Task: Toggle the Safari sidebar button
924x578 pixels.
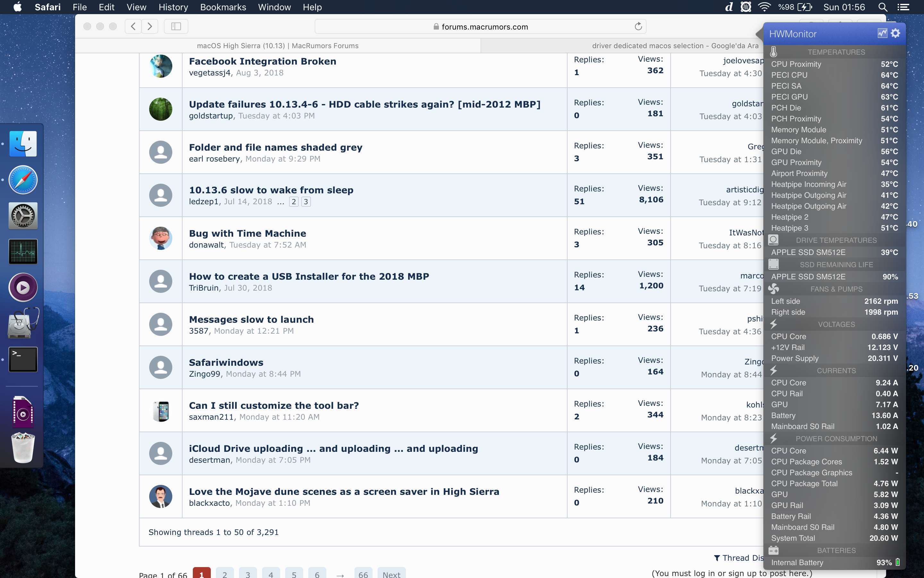Action: tap(176, 26)
